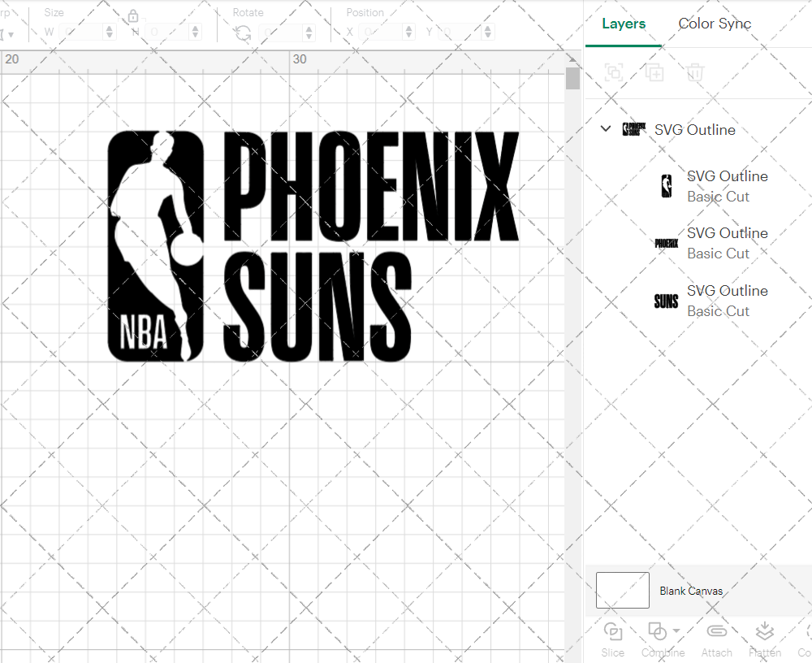Screen dimensions: 812x663
Task: Click the Basic Cut label under SUNS layer
Action: (x=718, y=311)
